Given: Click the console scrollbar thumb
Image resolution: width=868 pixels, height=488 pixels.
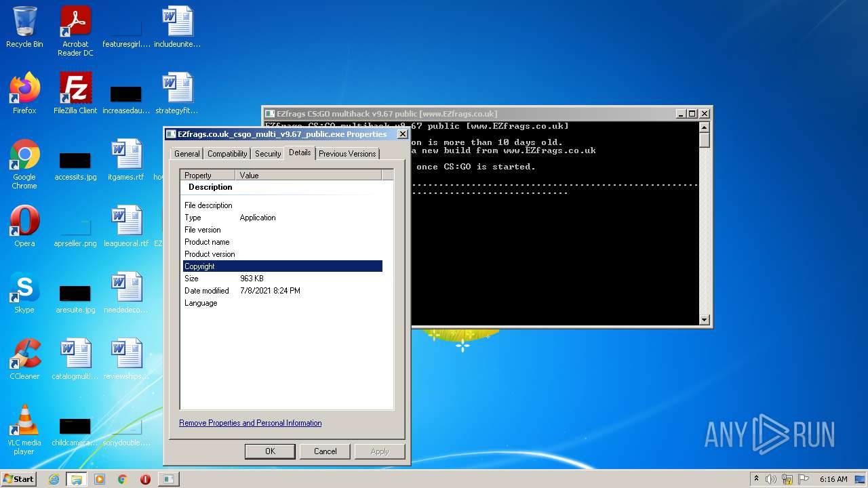Looking at the screenshot, I should pyautogui.click(x=704, y=140).
